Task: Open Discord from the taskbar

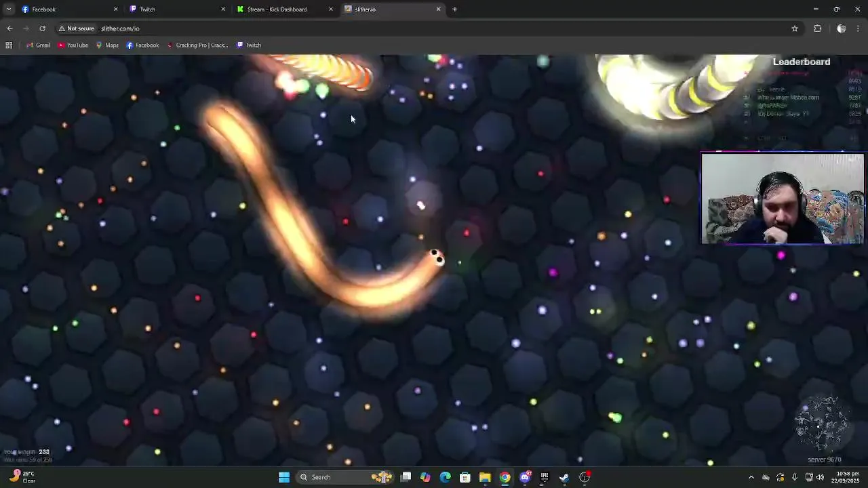Action: [525, 477]
